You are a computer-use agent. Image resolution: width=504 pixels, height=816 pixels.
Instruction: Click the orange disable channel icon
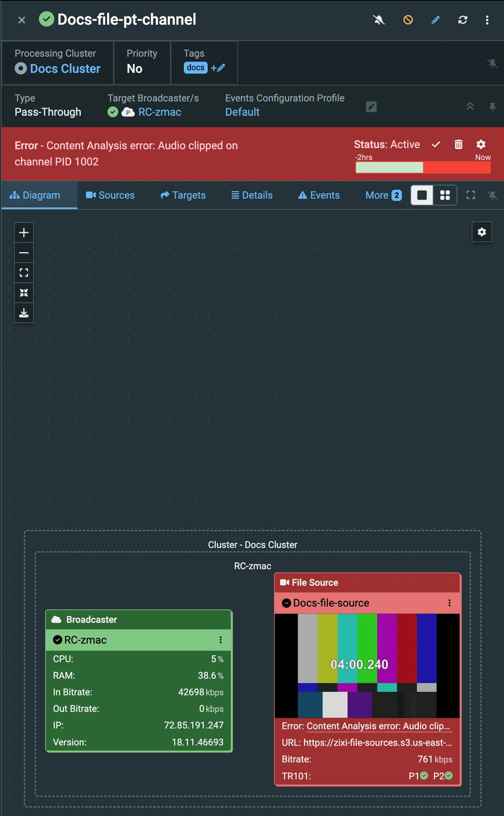pyautogui.click(x=408, y=20)
